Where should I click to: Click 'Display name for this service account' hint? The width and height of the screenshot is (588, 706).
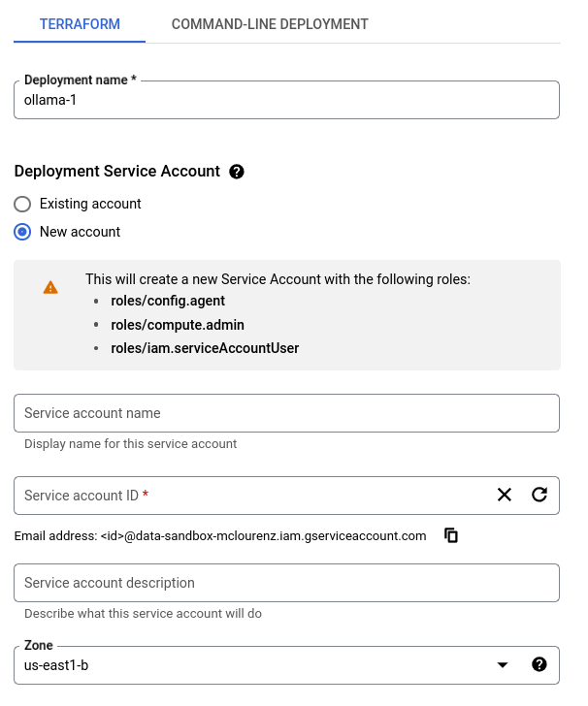pos(130,444)
